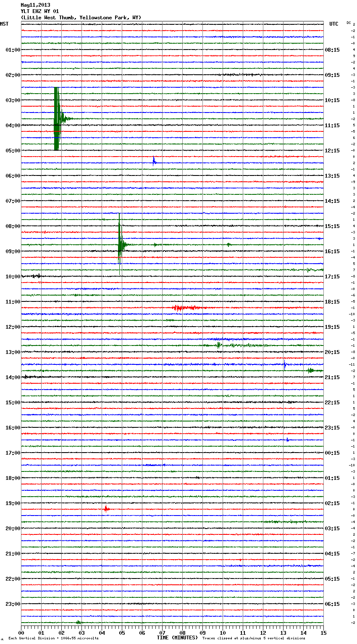Click minute 15 on the time axis
Viewport: 357px width, 644px height.
pos(323,633)
